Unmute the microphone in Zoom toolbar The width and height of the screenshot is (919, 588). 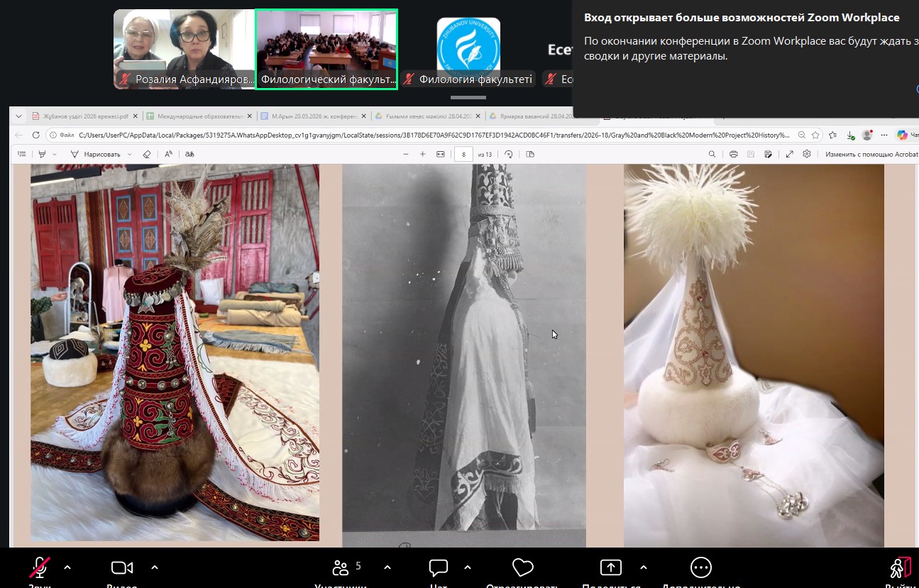coord(39,568)
